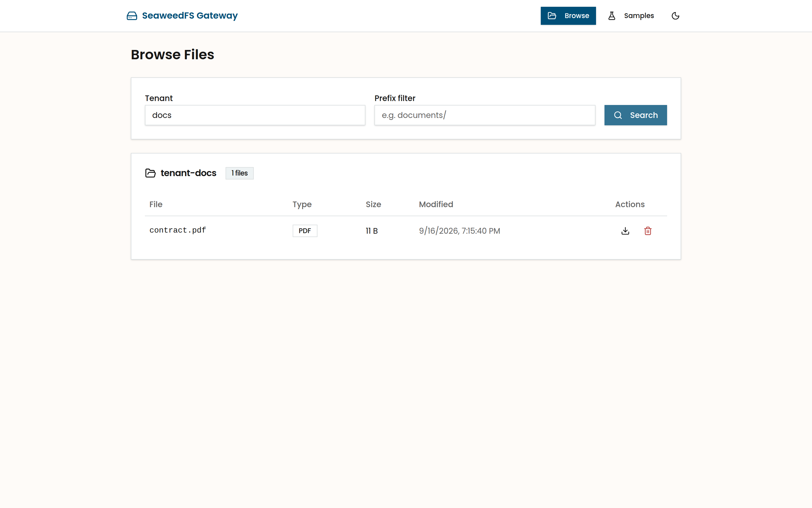Click the 1 files count badge

pyautogui.click(x=240, y=173)
